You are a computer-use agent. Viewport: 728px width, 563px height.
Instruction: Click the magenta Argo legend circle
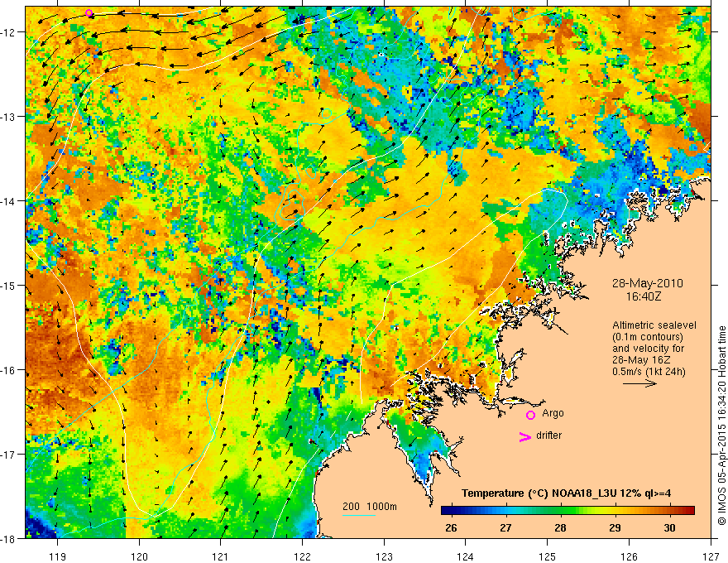click(530, 415)
